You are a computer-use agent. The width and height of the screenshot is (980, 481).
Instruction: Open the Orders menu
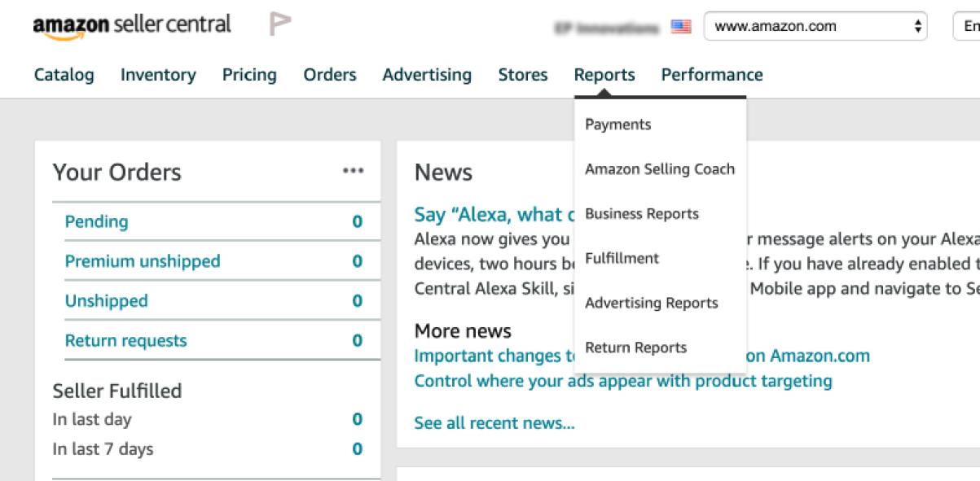pyautogui.click(x=330, y=75)
